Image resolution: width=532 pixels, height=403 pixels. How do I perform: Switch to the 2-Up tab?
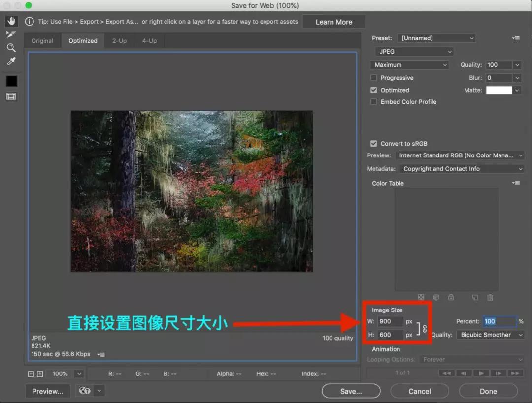click(119, 41)
